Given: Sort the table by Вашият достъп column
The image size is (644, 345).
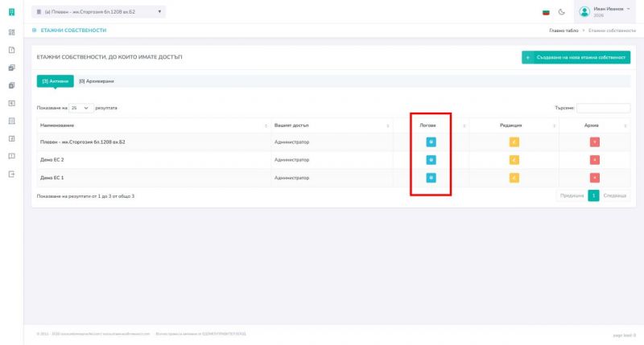Looking at the screenshot, I should click(332, 125).
